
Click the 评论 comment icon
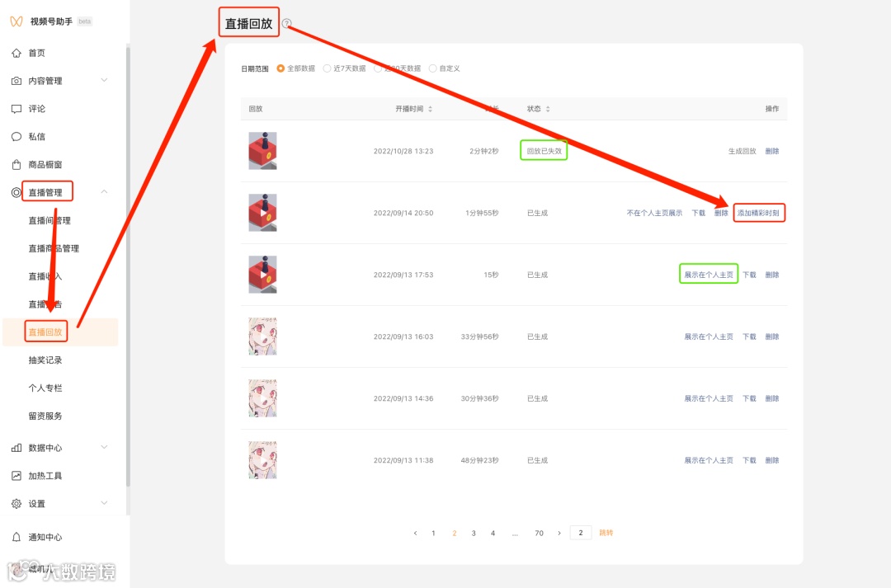coord(16,109)
